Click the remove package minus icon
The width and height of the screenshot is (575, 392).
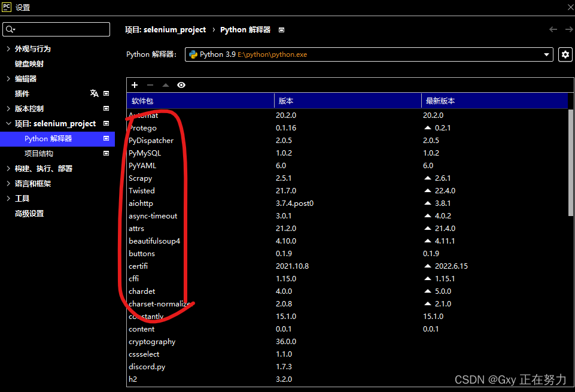point(150,85)
